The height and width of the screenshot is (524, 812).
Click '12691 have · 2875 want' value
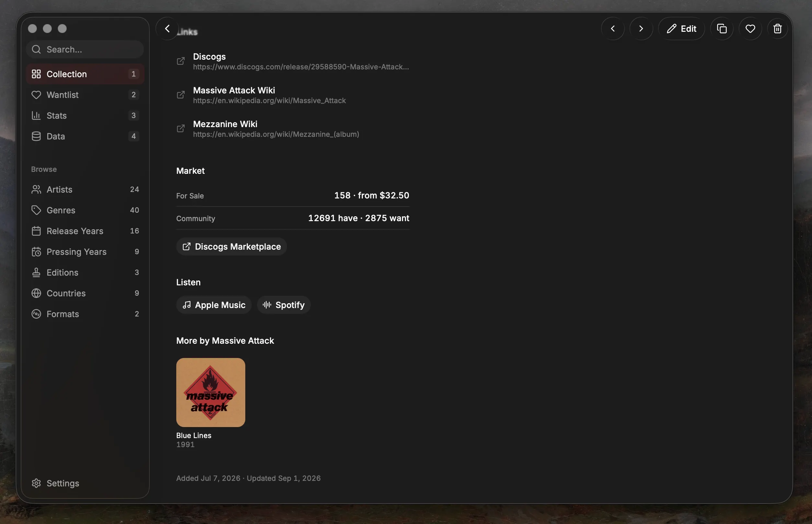pyautogui.click(x=359, y=218)
